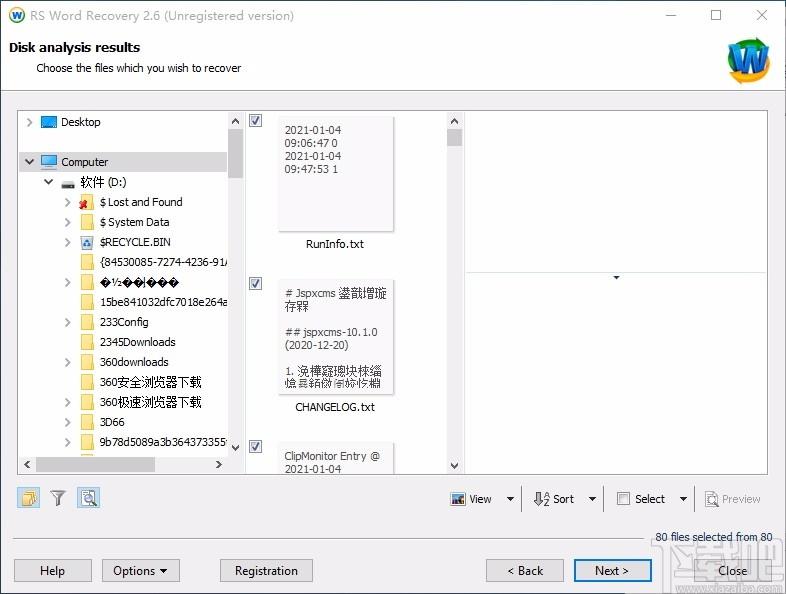Click the 233Config folder icon
The image size is (786, 594).
[87, 322]
